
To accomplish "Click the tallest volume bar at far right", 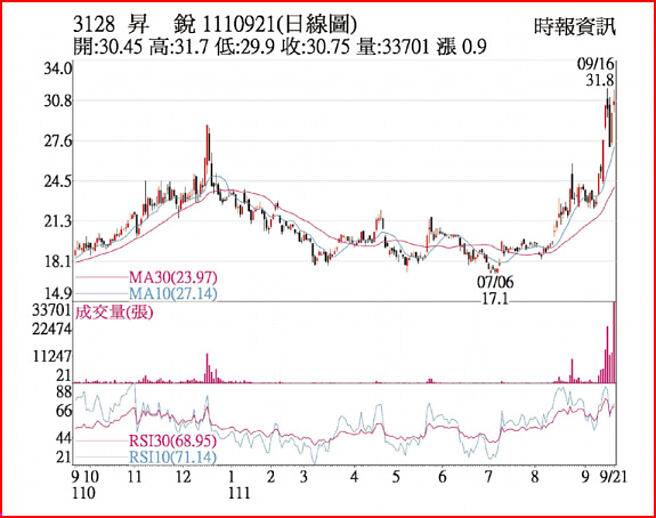I will (x=614, y=342).
